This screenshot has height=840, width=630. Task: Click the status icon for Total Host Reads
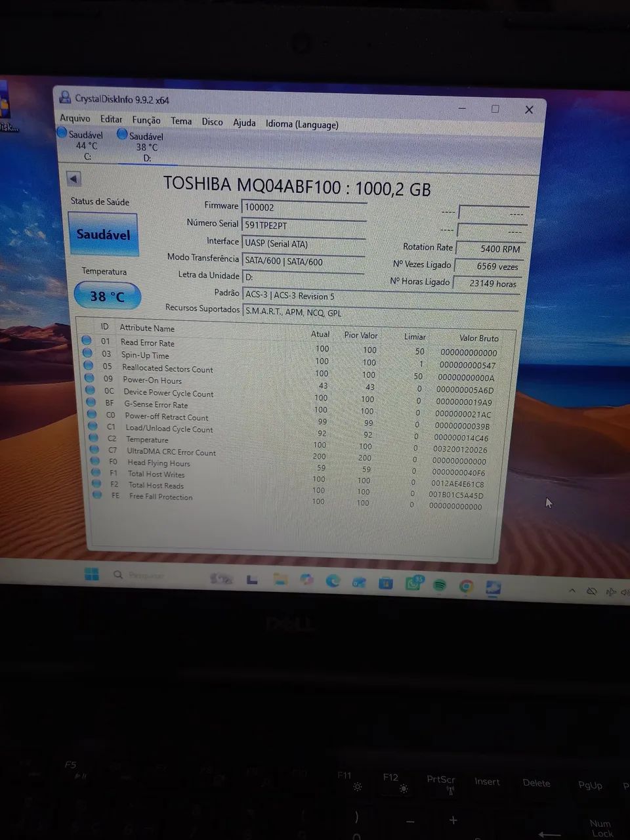tap(97, 484)
